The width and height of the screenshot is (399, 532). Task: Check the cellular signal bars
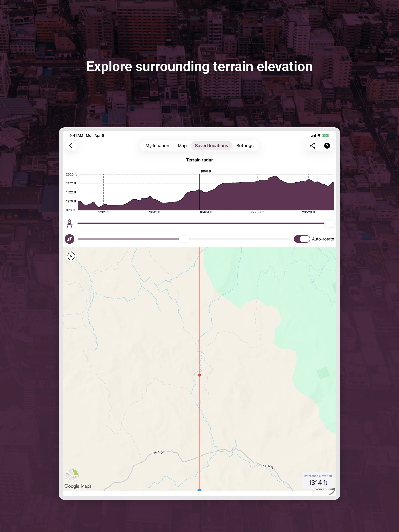click(x=313, y=136)
